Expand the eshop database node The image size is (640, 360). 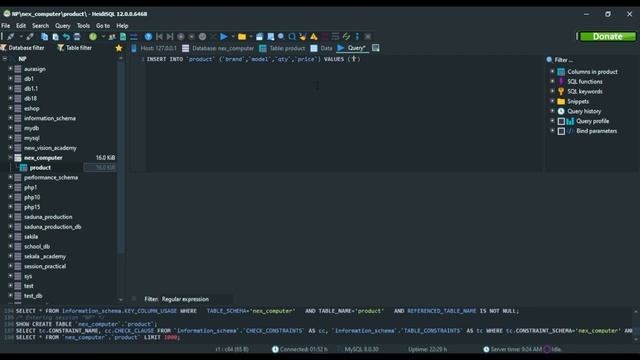11,109
